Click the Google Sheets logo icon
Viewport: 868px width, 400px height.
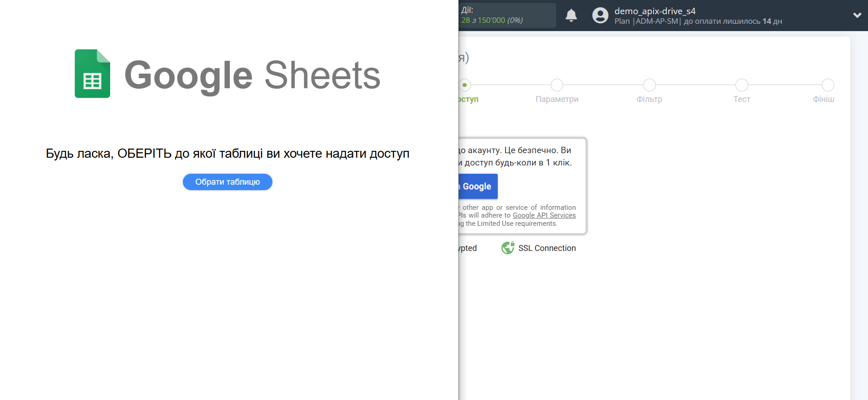pyautogui.click(x=92, y=74)
